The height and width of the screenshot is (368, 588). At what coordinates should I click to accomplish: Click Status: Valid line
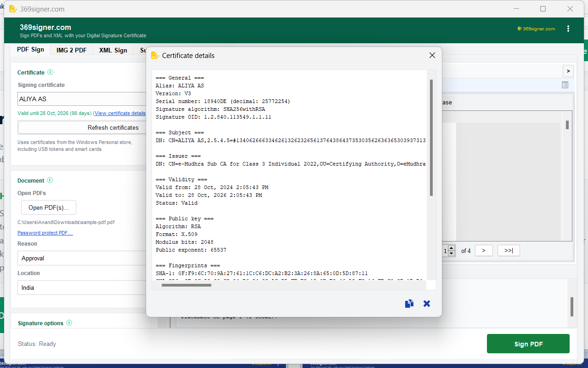point(176,203)
